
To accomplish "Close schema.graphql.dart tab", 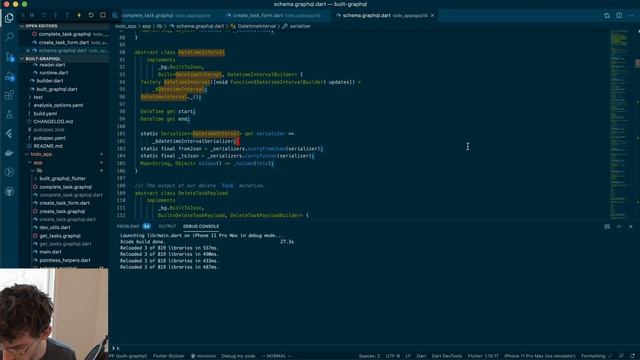I will coord(433,16).
